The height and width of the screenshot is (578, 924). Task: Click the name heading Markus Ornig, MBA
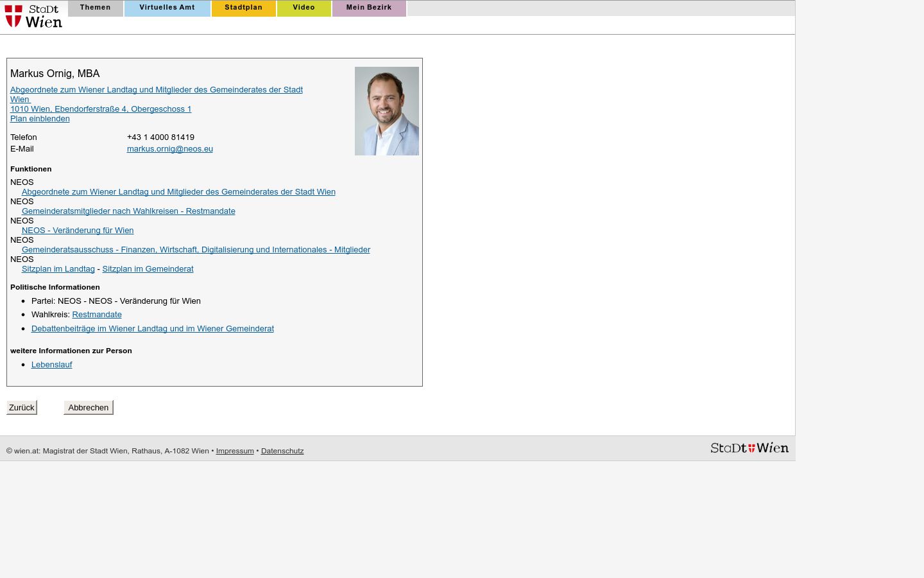(55, 74)
